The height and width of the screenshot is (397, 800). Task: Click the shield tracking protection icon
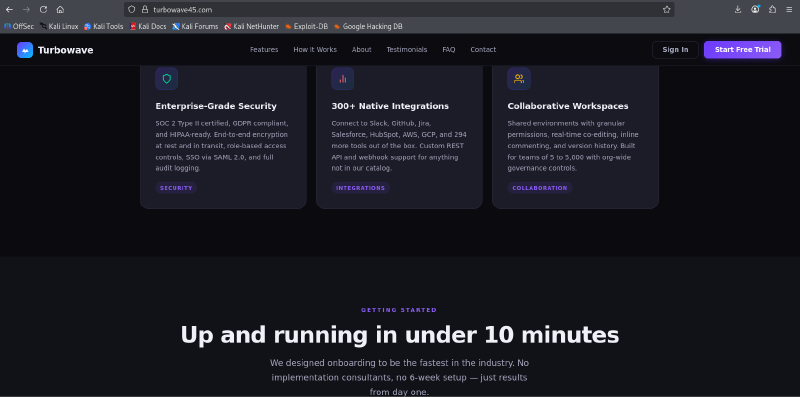[132, 9]
